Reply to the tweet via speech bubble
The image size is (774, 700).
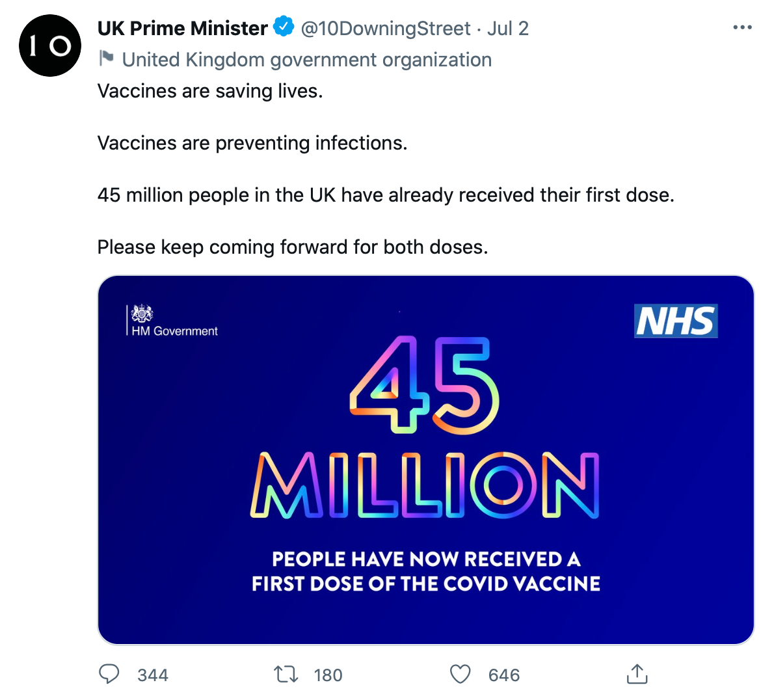[109, 674]
